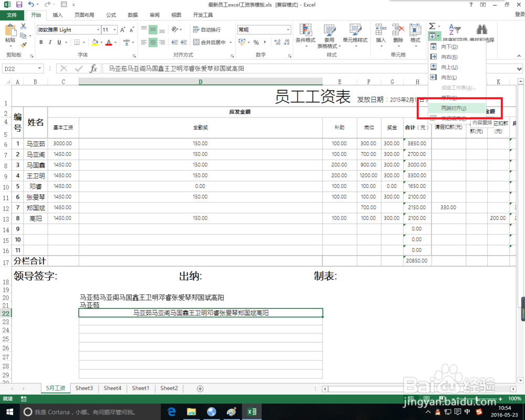
Task: Open Cell Styles (单元格样式)
Action: 355,35
